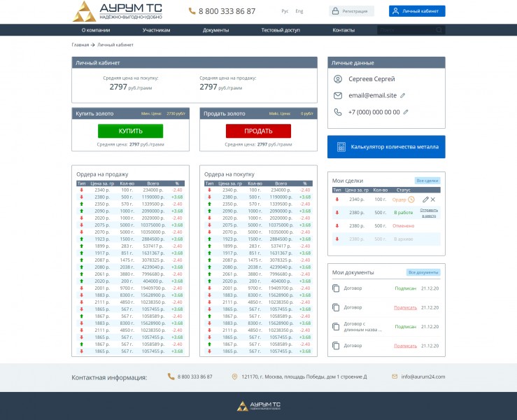Click the footer phone icon beside 8 800 333 86 87

point(171,377)
